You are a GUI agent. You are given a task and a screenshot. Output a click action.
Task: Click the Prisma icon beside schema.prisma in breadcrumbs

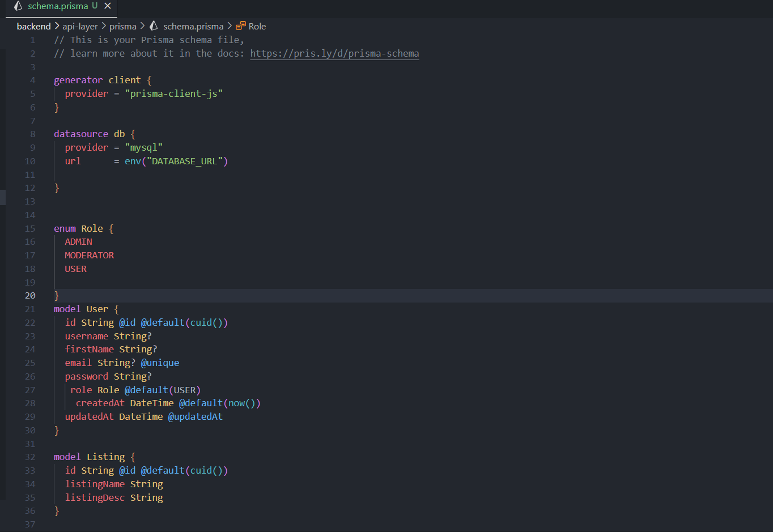coord(154,26)
